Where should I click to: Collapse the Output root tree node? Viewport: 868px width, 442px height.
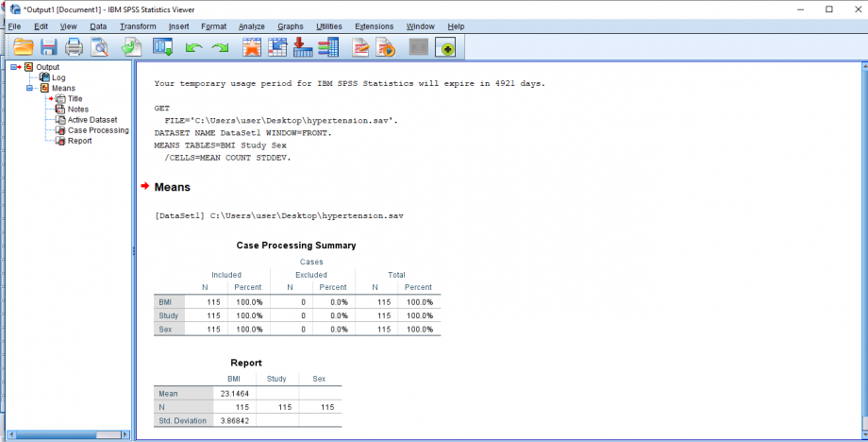point(13,67)
